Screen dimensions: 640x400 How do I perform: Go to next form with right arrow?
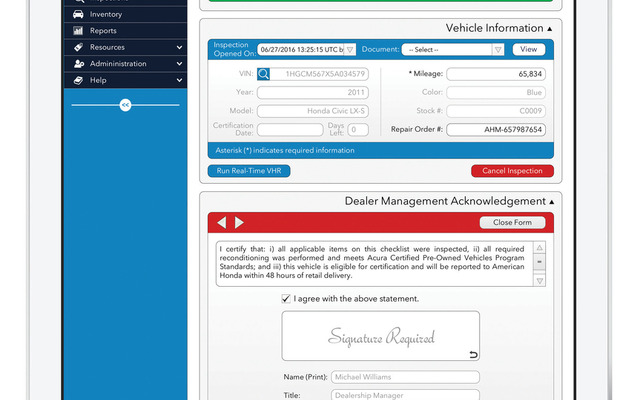point(239,222)
